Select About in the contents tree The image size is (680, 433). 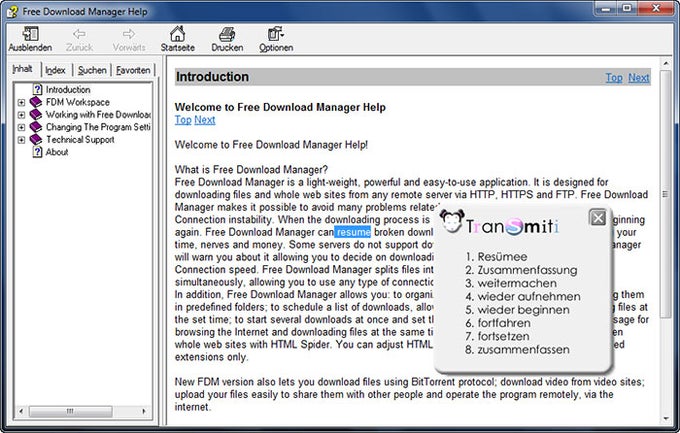[x=57, y=152]
